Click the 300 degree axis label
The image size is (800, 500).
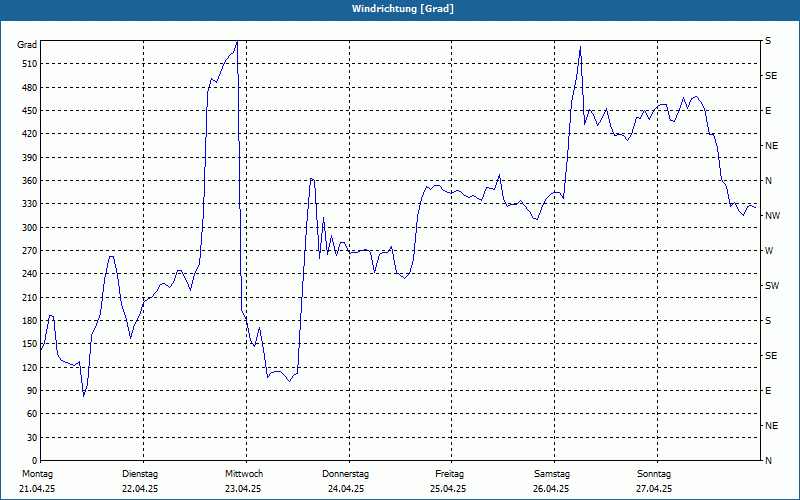pyautogui.click(x=30, y=228)
